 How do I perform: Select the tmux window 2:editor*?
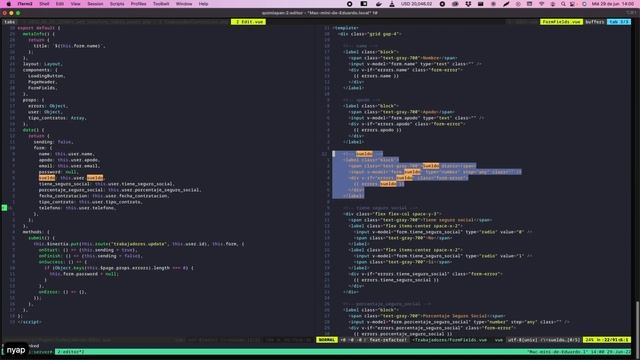click(x=71, y=351)
